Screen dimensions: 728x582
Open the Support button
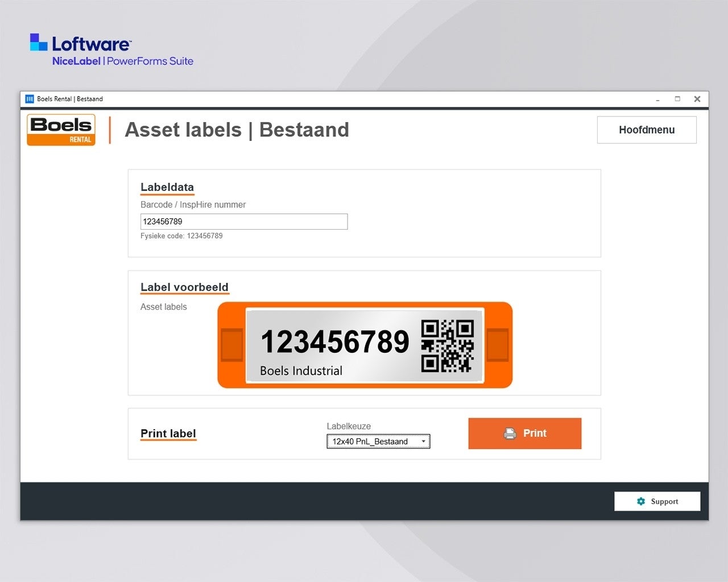point(657,501)
